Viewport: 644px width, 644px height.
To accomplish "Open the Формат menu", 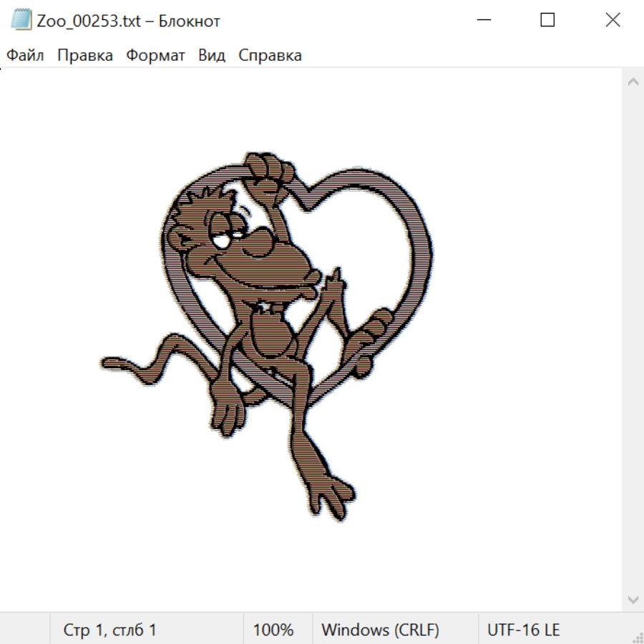I will [155, 56].
